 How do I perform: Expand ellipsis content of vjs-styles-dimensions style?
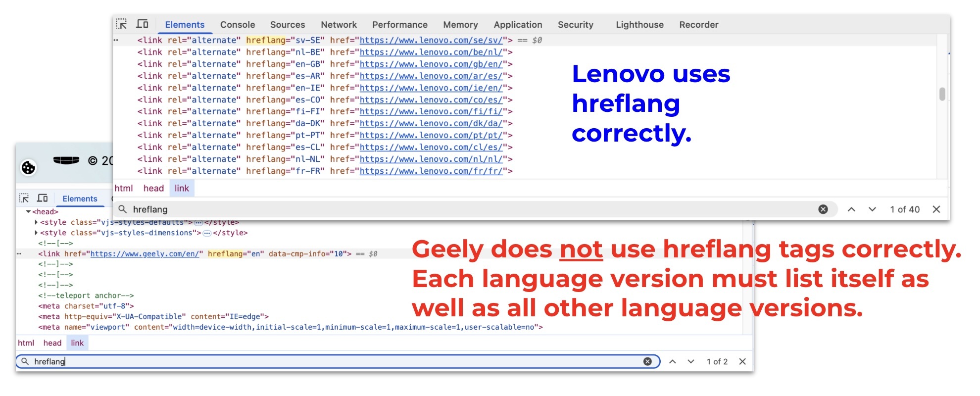pyautogui.click(x=207, y=233)
